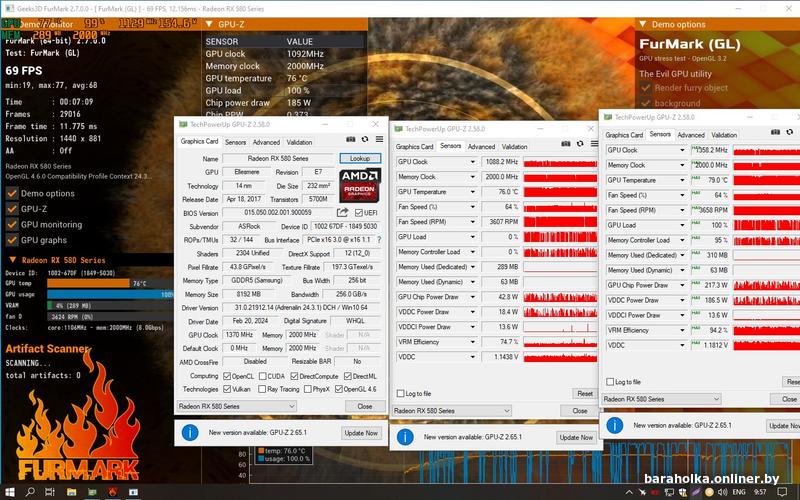Click info icon in right GPU-Z update bar
This screenshot has width=800, height=500.
615,425
